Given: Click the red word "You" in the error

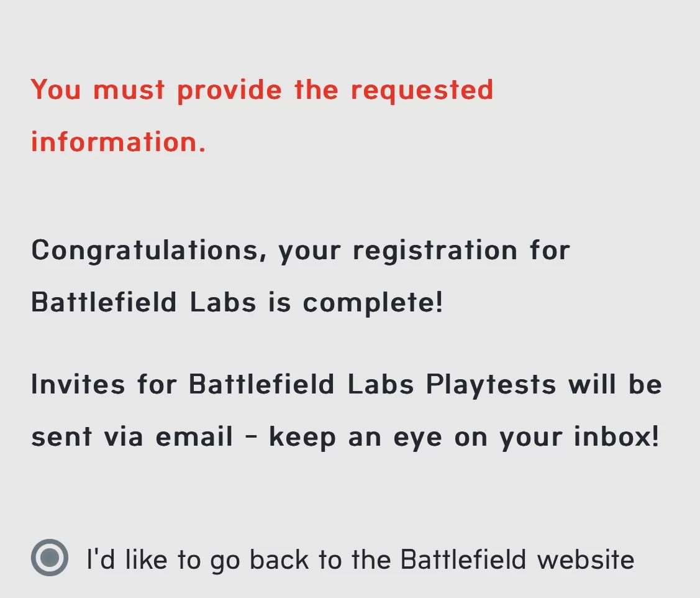Looking at the screenshot, I should pyautogui.click(x=56, y=90).
